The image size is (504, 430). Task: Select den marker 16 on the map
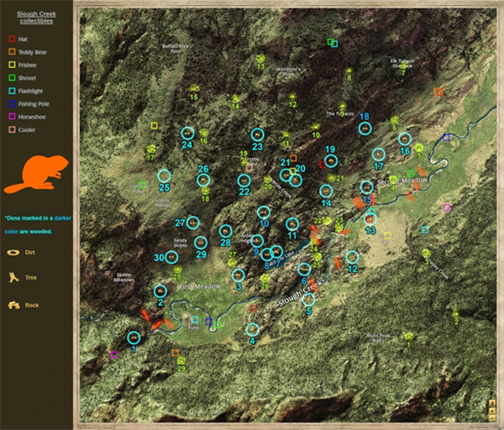(x=405, y=139)
